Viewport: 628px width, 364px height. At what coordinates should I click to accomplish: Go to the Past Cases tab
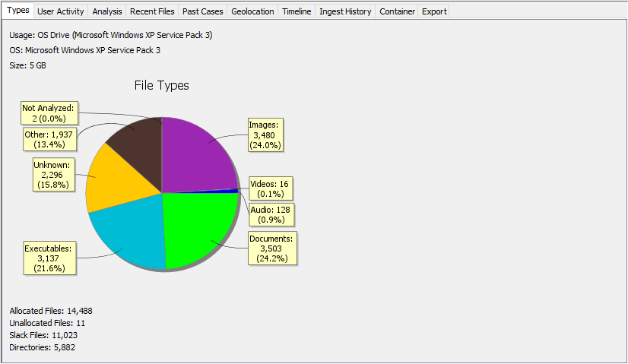tap(203, 11)
